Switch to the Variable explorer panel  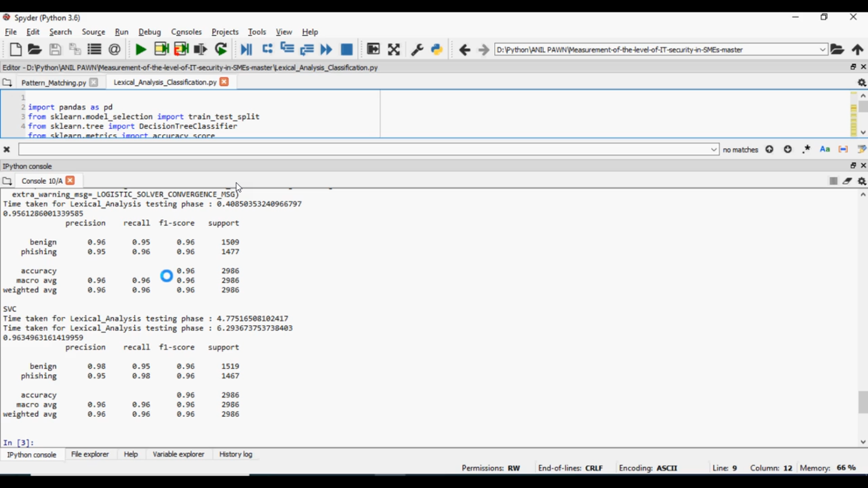(x=179, y=454)
